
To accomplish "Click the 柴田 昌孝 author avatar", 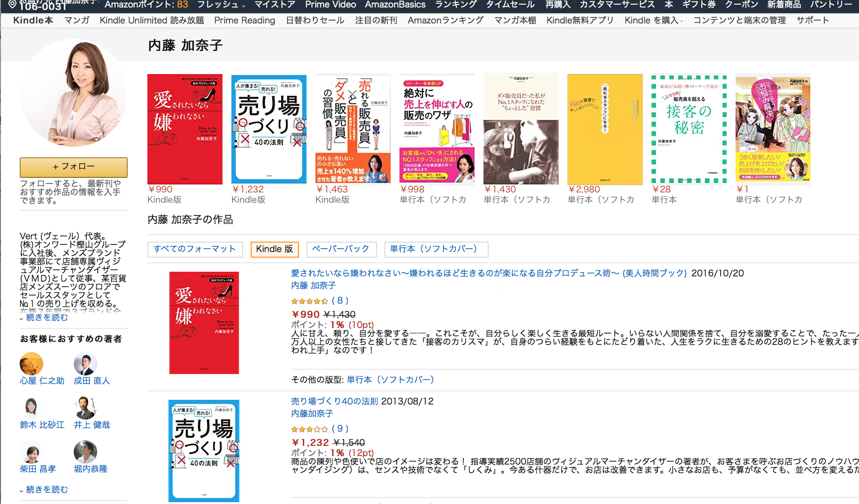I will click(31, 452).
